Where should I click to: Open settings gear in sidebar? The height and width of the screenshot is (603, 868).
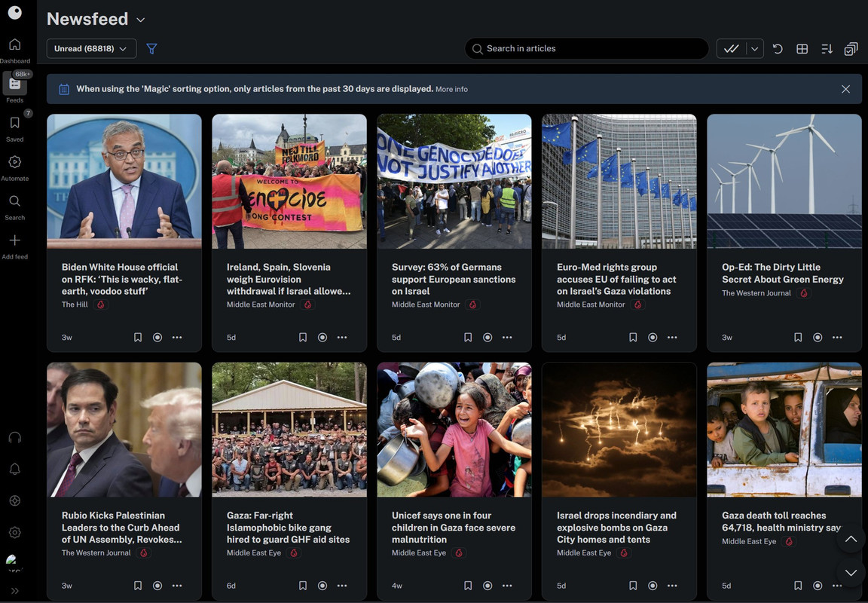(15, 532)
